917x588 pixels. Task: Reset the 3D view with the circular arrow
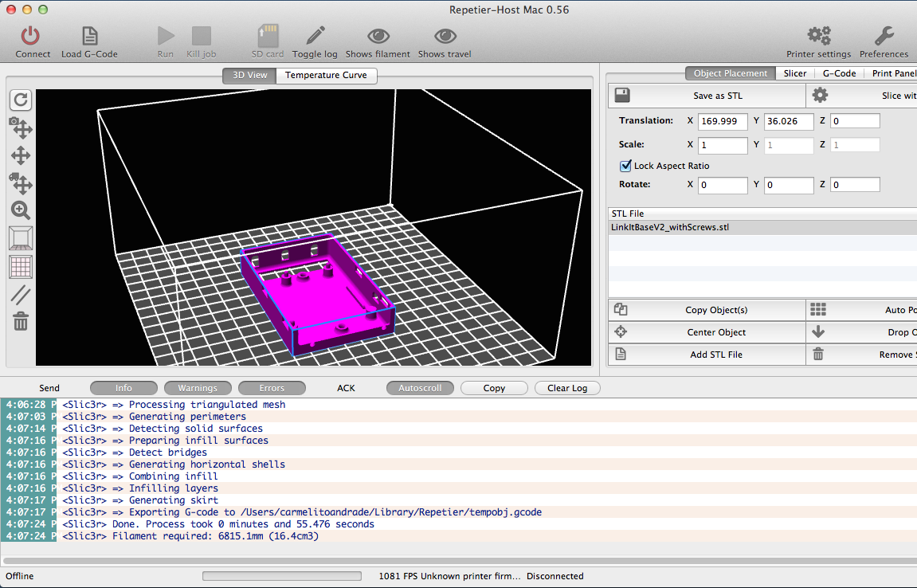pyautogui.click(x=21, y=100)
